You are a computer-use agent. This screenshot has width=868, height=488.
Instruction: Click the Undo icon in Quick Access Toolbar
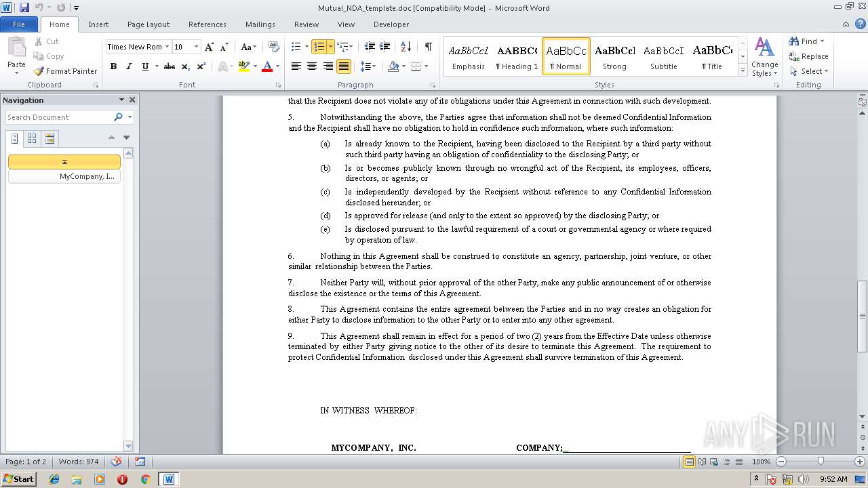click(39, 7)
